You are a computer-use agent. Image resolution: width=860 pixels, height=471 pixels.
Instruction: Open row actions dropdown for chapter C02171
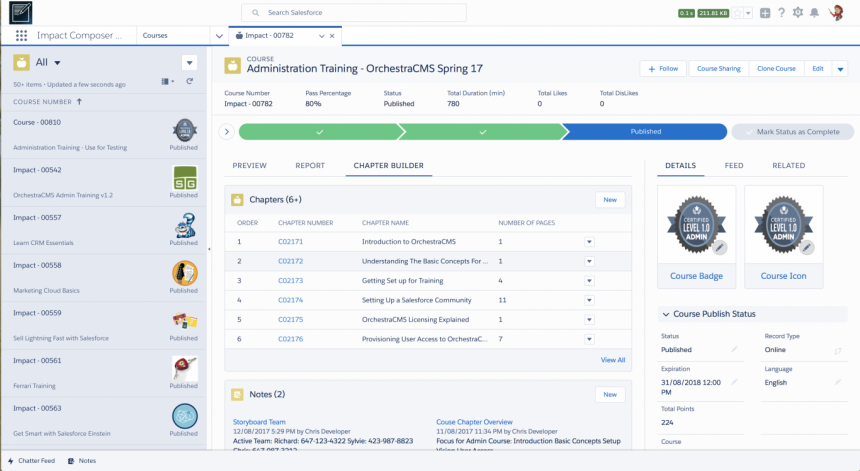pos(589,242)
